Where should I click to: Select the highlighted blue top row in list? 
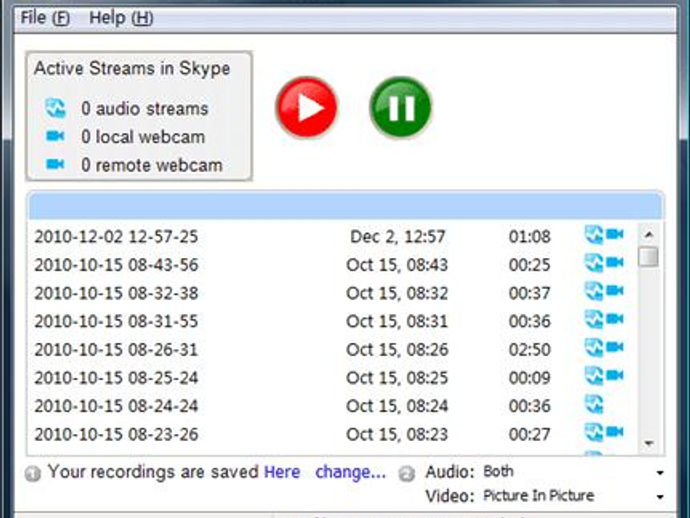345,206
